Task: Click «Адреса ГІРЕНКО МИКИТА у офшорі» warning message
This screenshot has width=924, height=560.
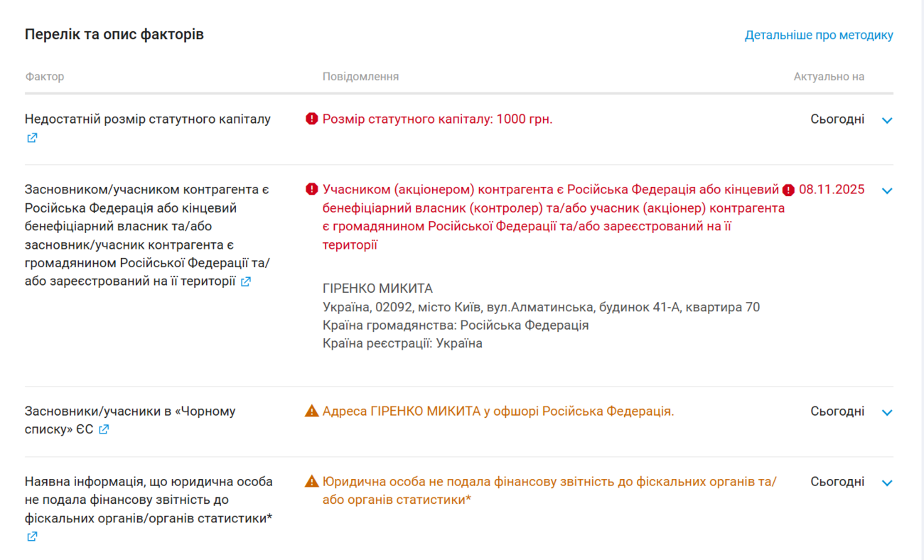Action: 498,411
